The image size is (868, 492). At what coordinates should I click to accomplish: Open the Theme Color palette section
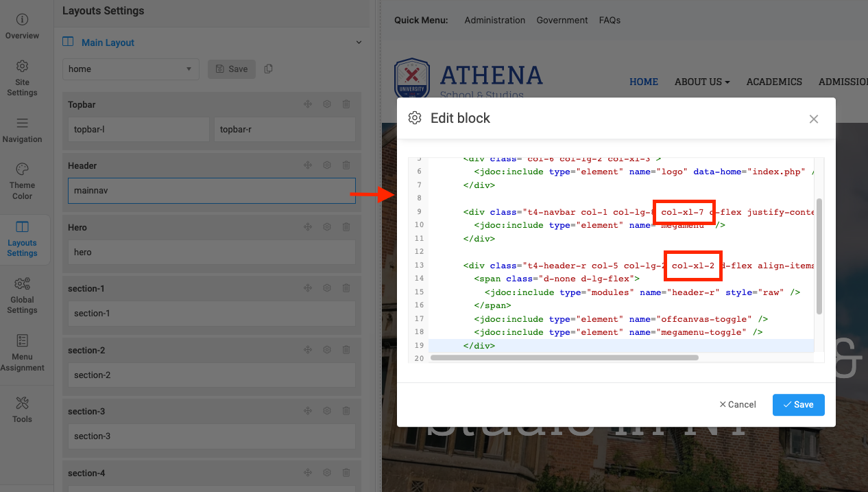[22, 181]
